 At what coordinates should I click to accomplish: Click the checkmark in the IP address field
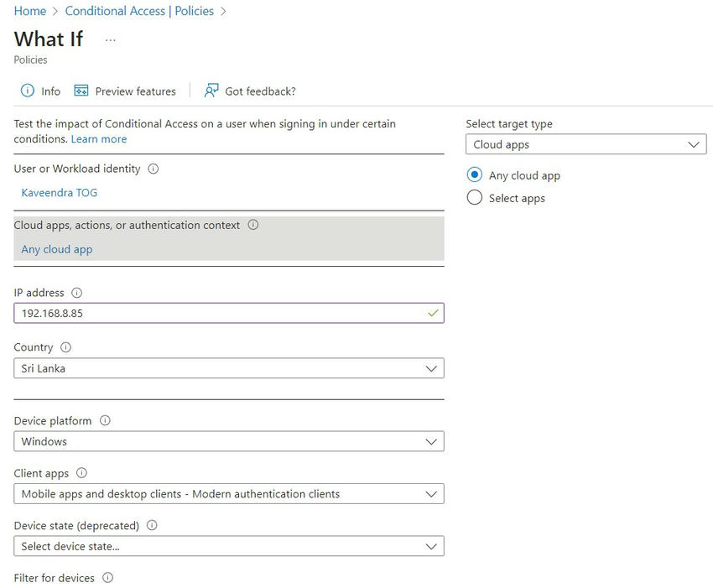pos(431,313)
